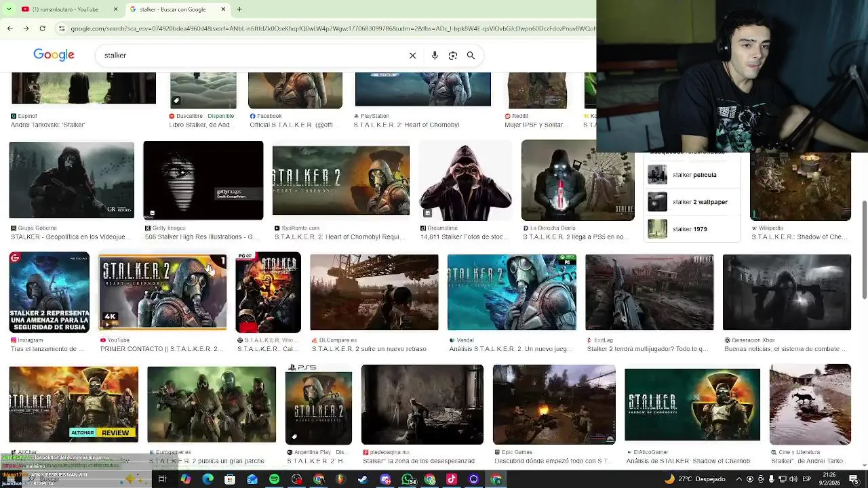Screen dimensions: 868x488
Task: Go to the Google logo homepage
Action: point(54,55)
